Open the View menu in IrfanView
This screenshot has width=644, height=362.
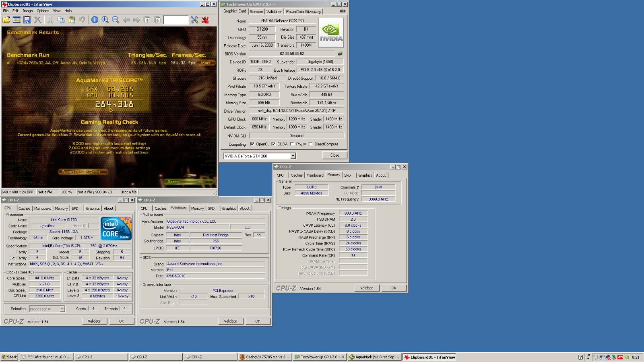(57, 11)
